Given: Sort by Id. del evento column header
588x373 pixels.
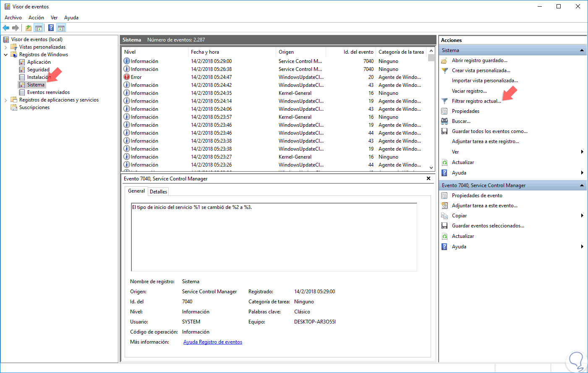Looking at the screenshot, I should click(x=351, y=52).
